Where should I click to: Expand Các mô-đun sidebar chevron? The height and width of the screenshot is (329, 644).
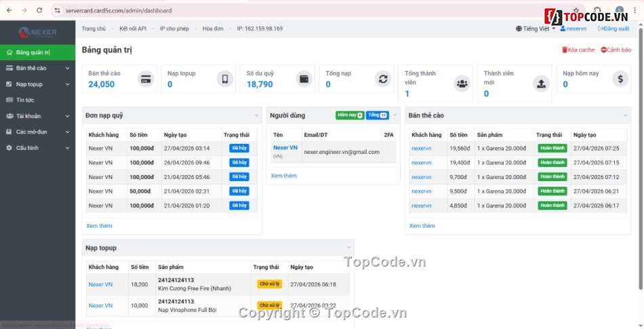[67, 132]
